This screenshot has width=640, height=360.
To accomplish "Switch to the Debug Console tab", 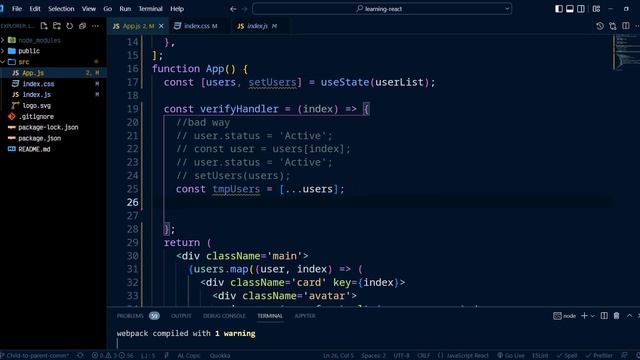I will tap(224, 316).
